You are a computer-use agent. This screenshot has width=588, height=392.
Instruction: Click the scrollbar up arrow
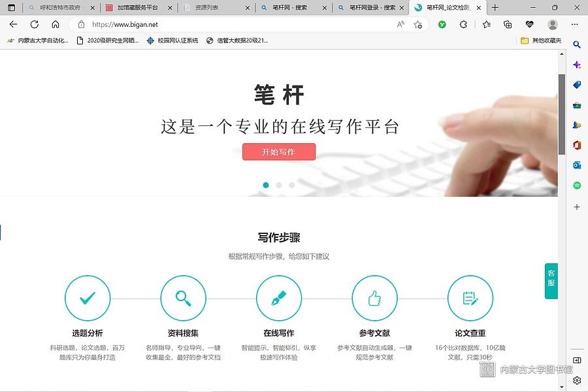561,54
